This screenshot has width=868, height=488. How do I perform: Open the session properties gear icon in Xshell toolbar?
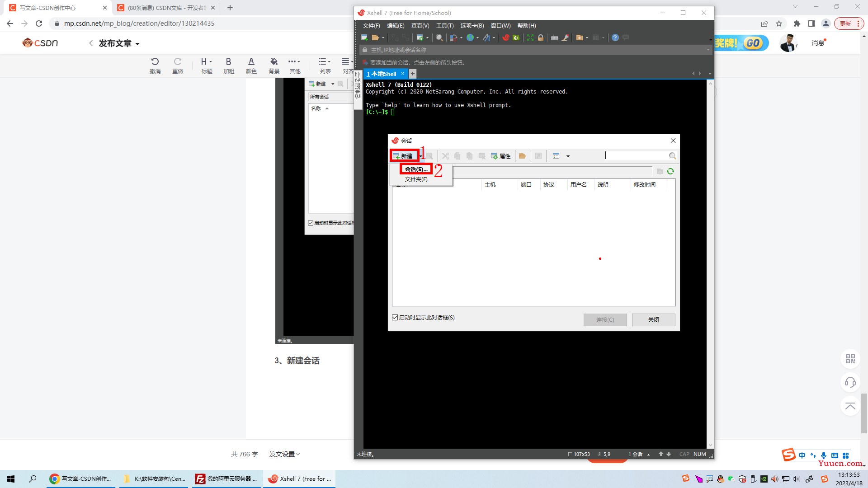[420, 38]
